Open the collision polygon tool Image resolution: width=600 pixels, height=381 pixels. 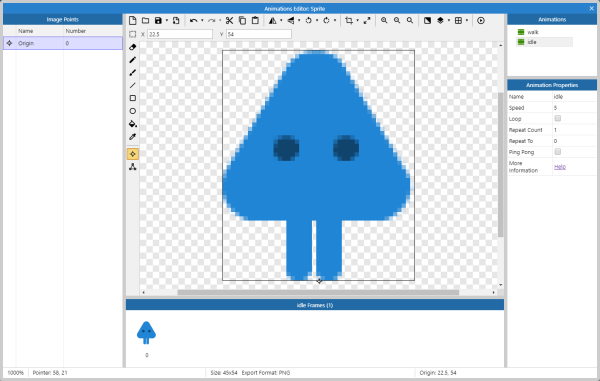(x=132, y=167)
